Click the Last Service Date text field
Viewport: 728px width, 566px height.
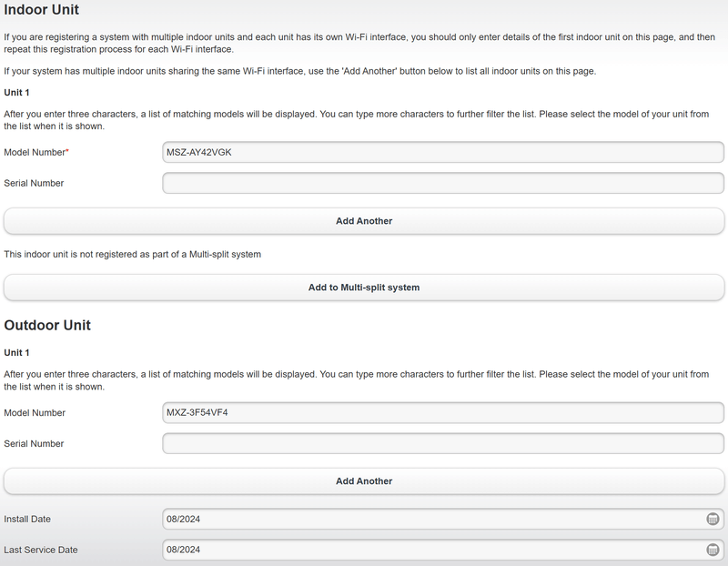(x=433, y=550)
